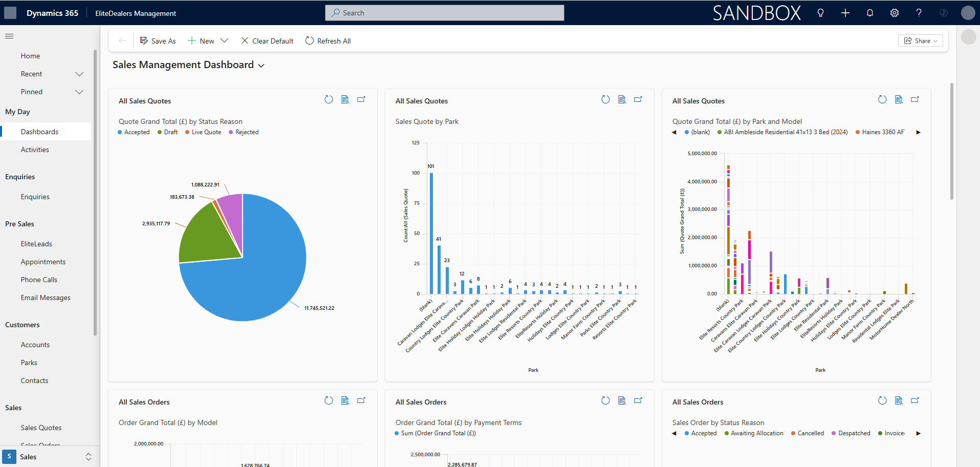The image size is (980, 467).
Task: Expand the Pinned section chevron
Action: [79, 92]
